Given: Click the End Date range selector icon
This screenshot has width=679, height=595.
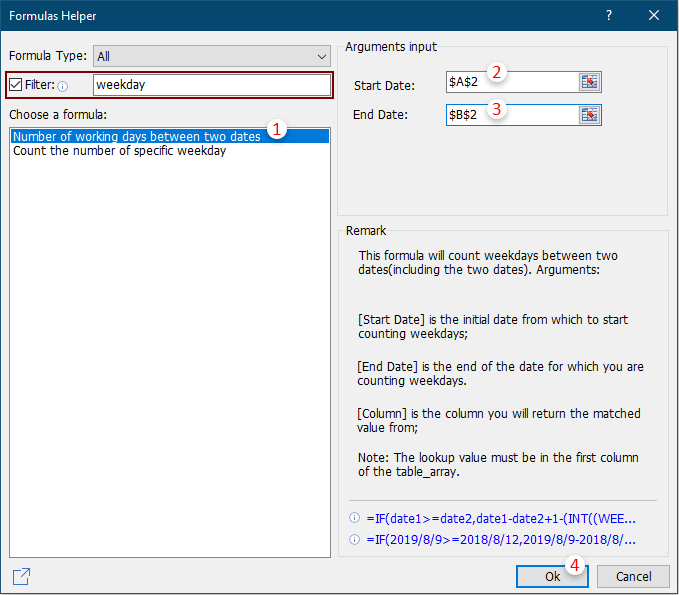Looking at the screenshot, I should [589, 115].
